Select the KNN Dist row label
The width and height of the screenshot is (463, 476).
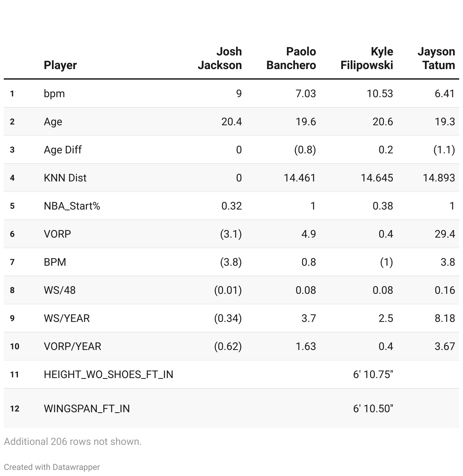coord(65,178)
